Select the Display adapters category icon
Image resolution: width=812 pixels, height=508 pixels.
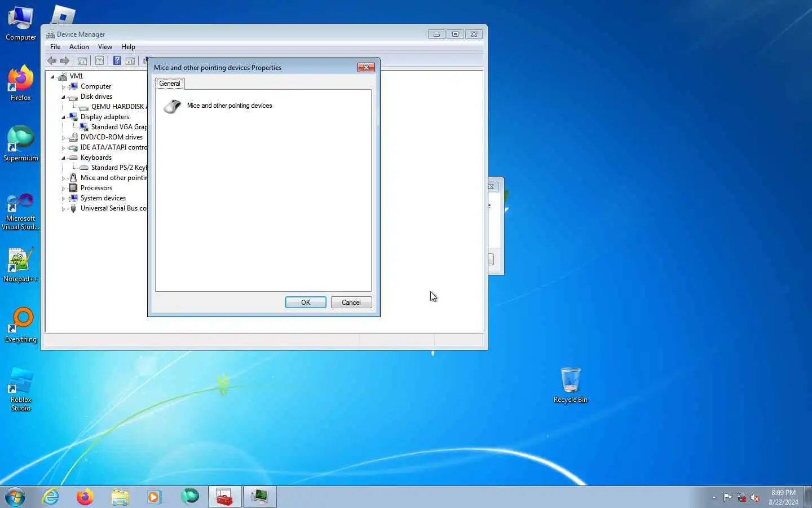click(x=73, y=117)
